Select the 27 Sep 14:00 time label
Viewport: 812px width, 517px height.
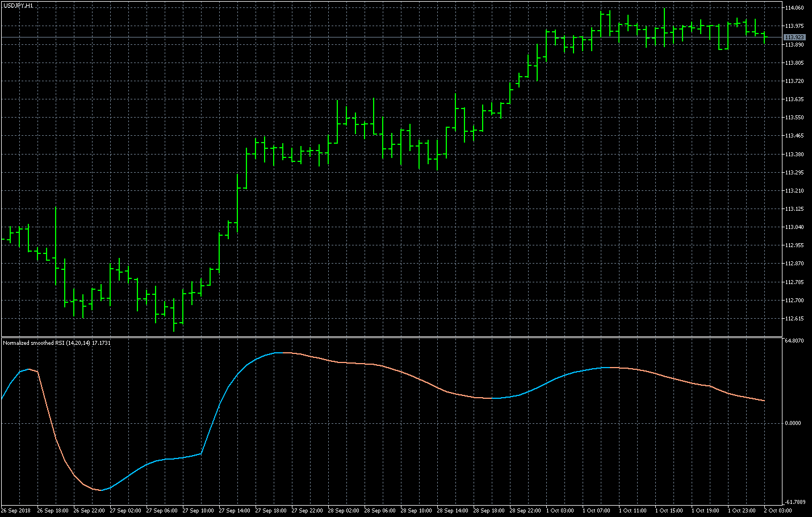[234, 511]
